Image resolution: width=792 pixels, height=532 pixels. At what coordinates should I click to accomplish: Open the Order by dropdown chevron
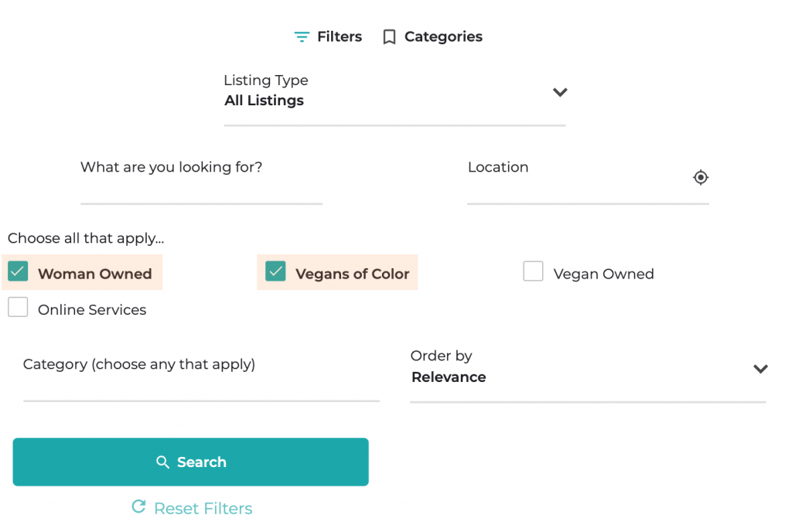(760, 369)
